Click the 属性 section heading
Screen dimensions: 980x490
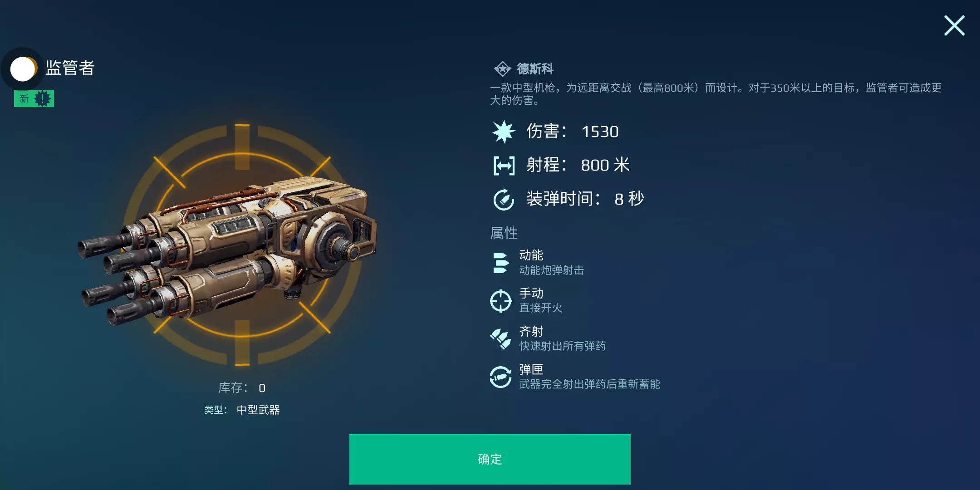tap(504, 233)
